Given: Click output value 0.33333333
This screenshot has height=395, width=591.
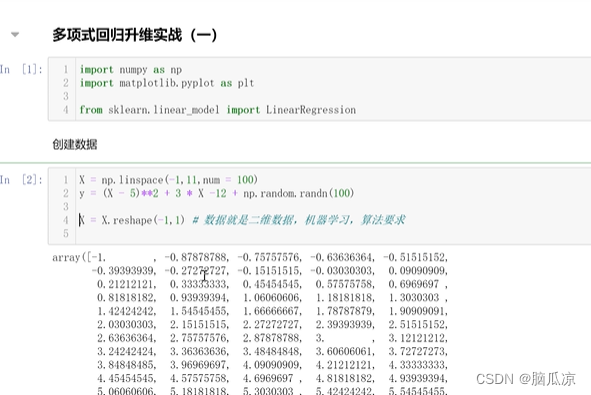Looking at the screenshot, I should click(x=199, y=284).
